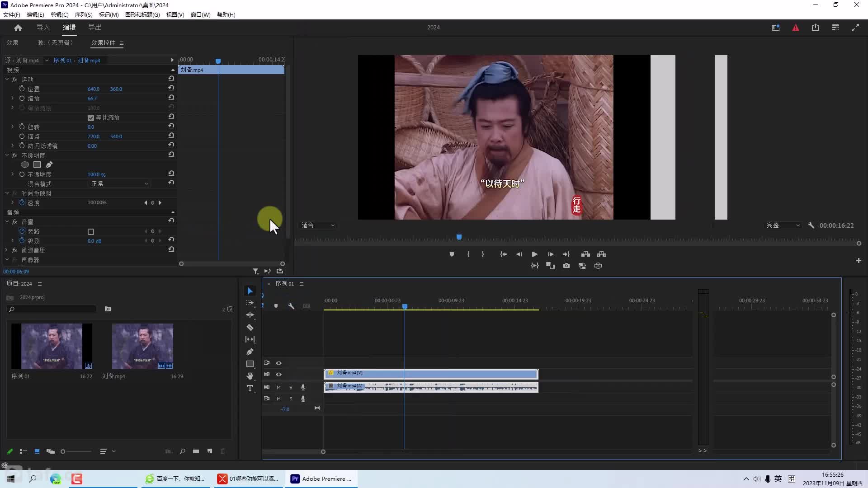Viewport: 868px width, 488px height.
Task: Toggle animation stopwatch for 位置
Action: tap(22, 89)
